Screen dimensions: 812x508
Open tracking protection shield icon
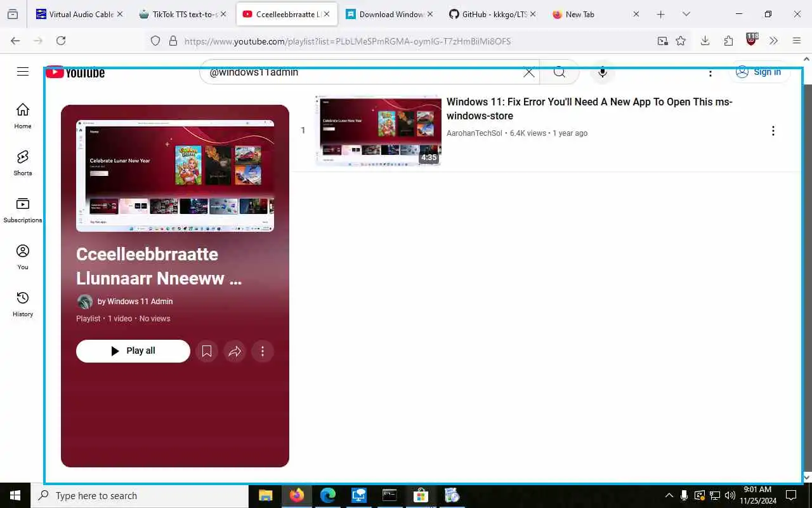coord(155,41)
